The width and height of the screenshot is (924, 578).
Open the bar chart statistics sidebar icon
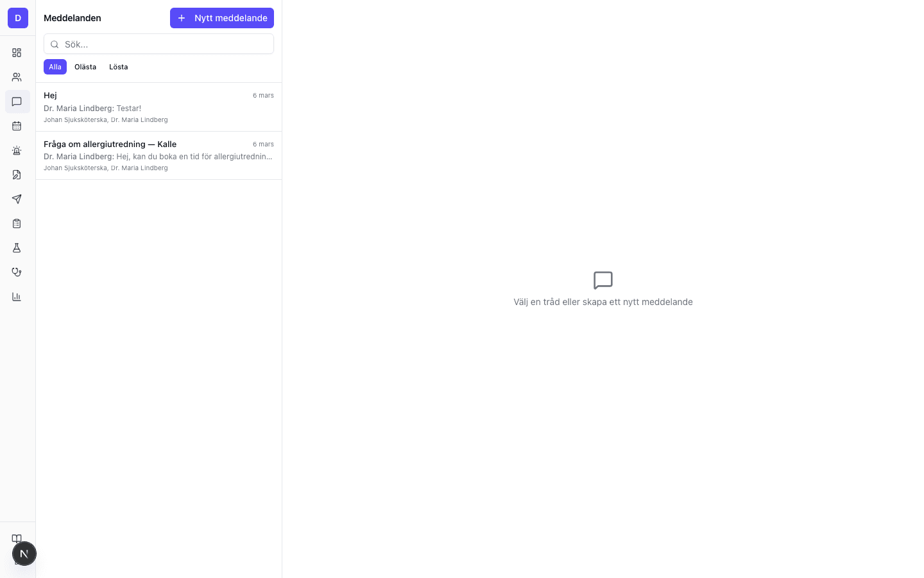pyautogui.click(x=17, y=297)
